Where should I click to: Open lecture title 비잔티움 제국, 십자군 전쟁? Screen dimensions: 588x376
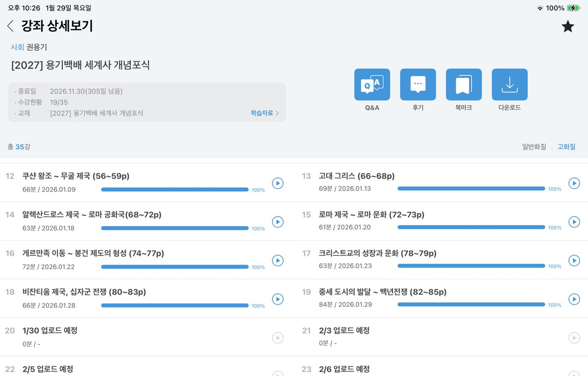pyautogui.click(x=84, y=292)
